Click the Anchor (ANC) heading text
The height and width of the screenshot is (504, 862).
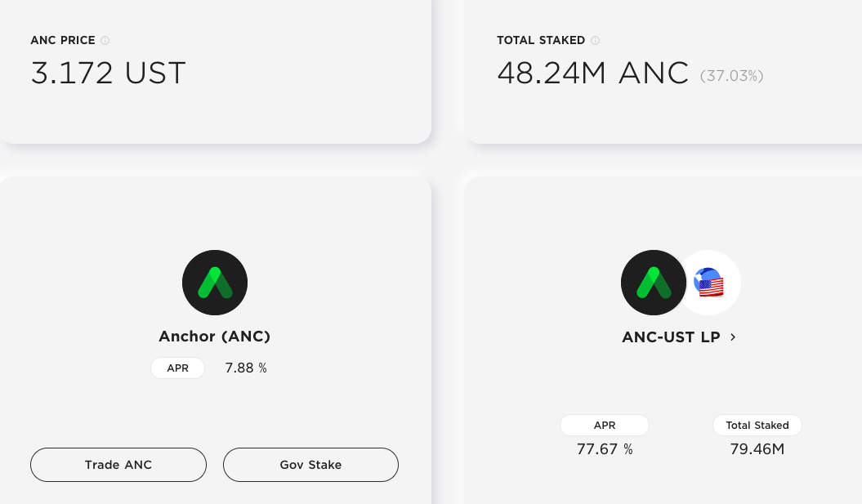[214, 337]
